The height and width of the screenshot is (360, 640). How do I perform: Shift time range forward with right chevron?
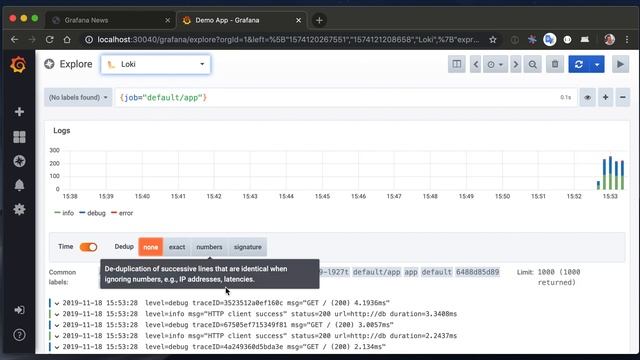click(516, 64)
